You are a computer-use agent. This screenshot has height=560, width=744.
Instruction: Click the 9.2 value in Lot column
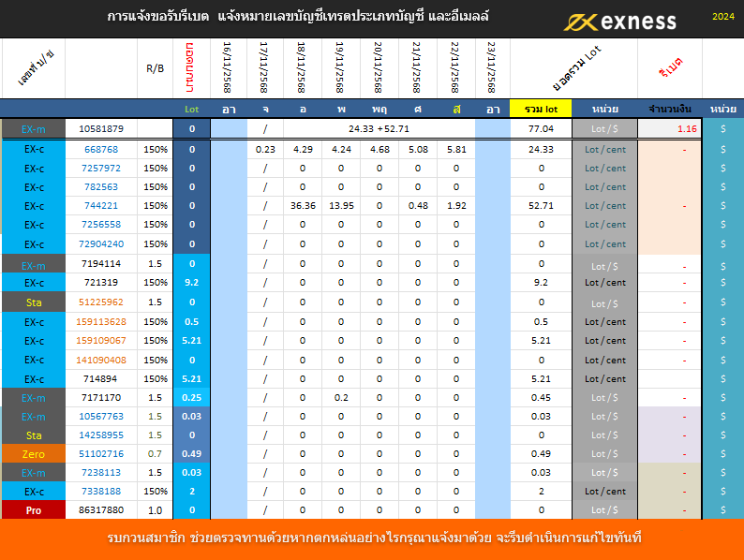pyautogui.click(x=191, y=282)
